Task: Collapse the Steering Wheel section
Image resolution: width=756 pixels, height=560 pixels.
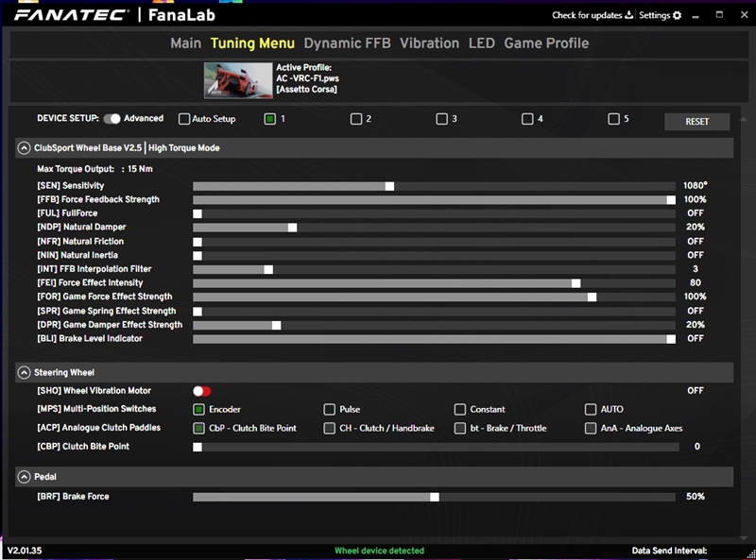Action: tap(24, 373)
